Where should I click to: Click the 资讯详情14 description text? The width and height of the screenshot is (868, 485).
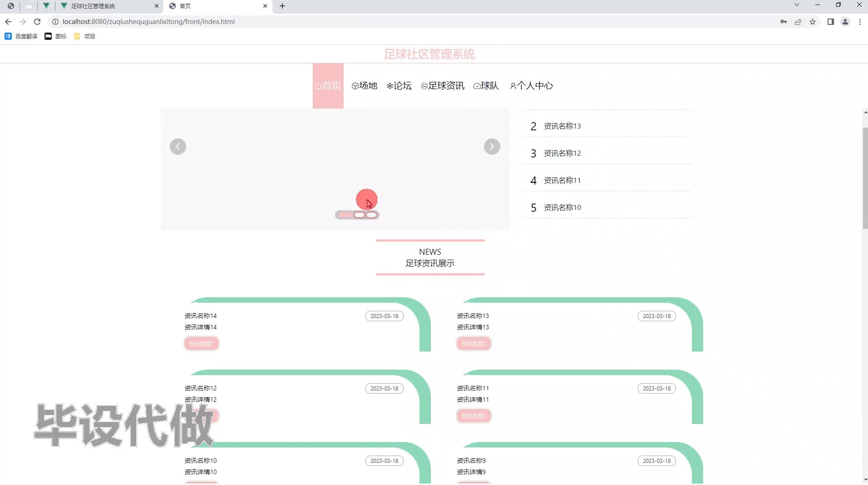point(200,327)
